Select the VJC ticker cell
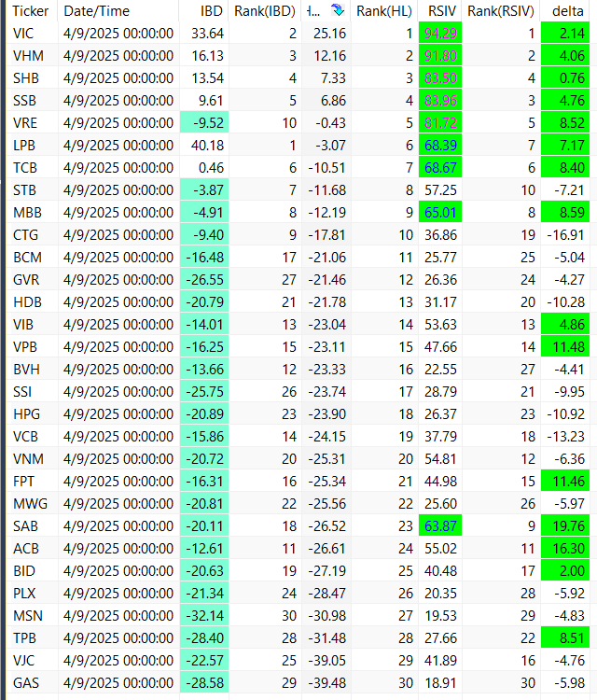This screenshot has width=597, height=700. [x=32, y=661]
